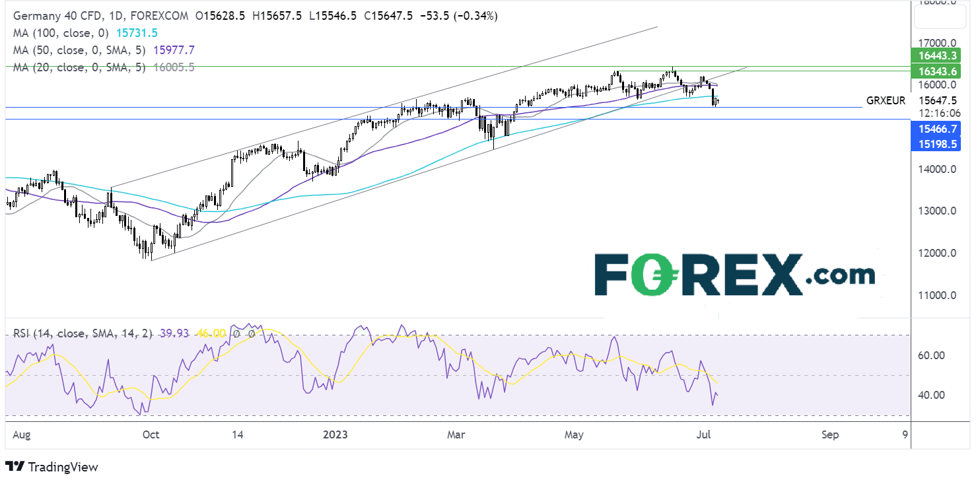Click the MA 50 value 15977.7
The height and width of the screenshot is (484, 980).
[x=174, y=50]
